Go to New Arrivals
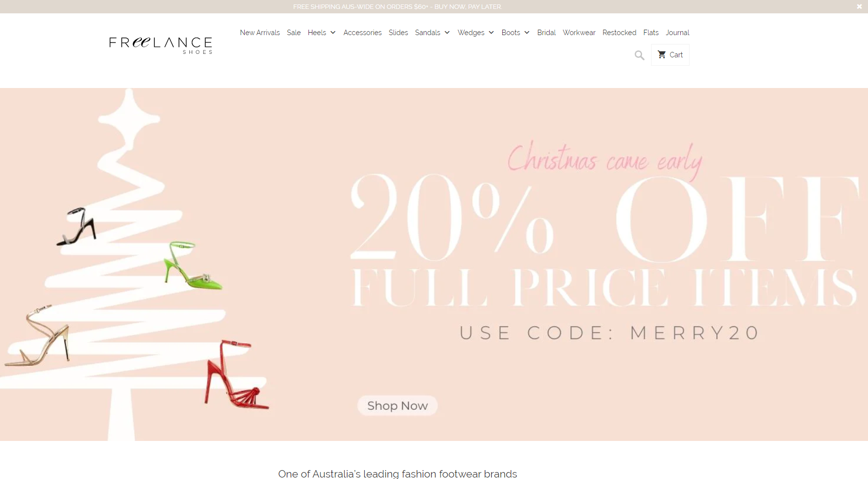Viewport: 868px width, 479px height. click(260, 33)
